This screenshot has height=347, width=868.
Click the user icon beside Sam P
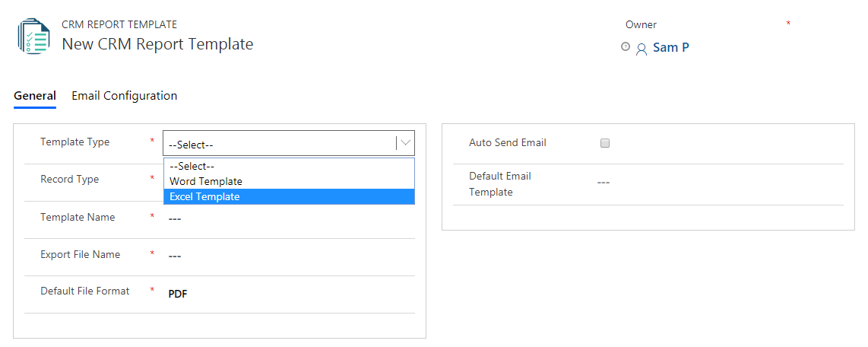641,49
